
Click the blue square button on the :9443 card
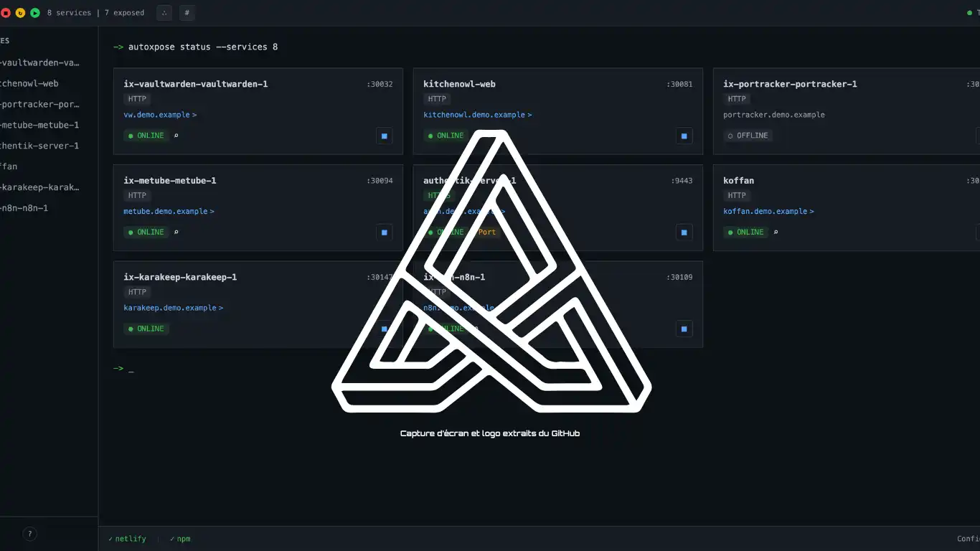[x=684, y=232]
